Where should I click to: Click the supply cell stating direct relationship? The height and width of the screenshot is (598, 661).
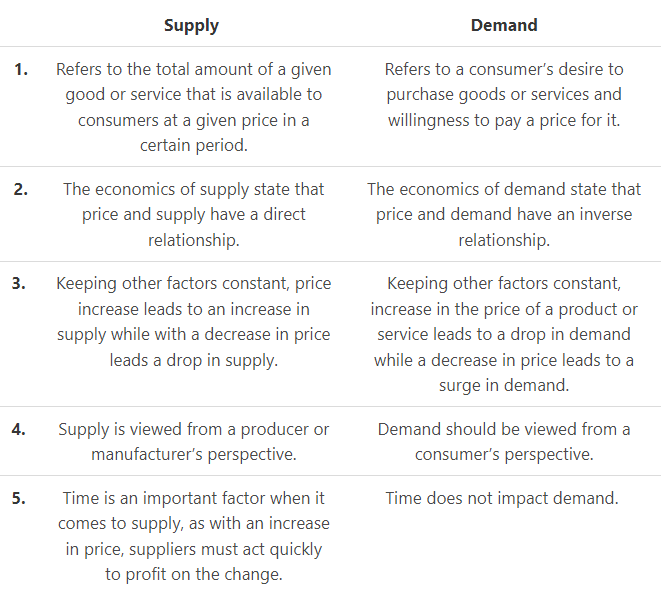193,214
